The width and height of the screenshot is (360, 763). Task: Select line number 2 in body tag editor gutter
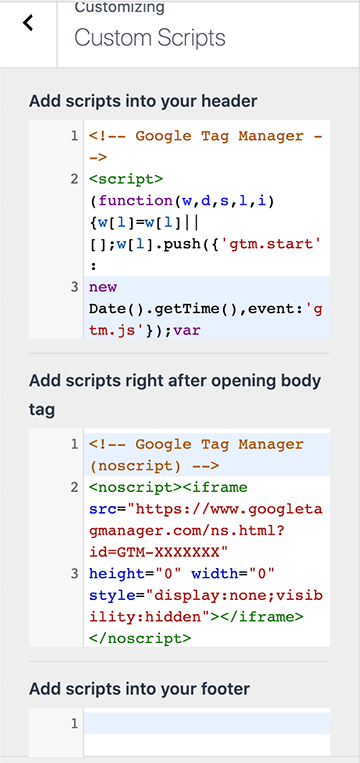74,487
